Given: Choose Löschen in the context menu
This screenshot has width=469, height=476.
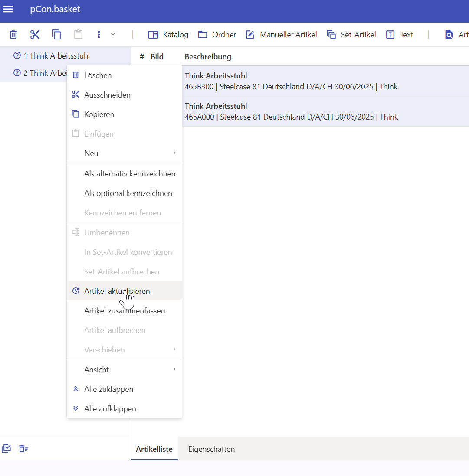Looking at the screenshot, I should point(124,75).
